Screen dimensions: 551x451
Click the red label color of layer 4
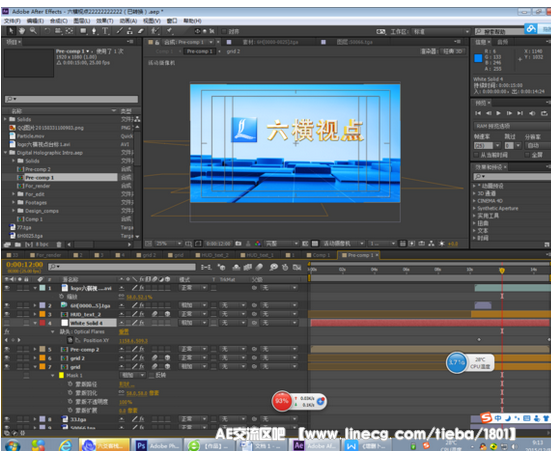[x=42, y=323]
